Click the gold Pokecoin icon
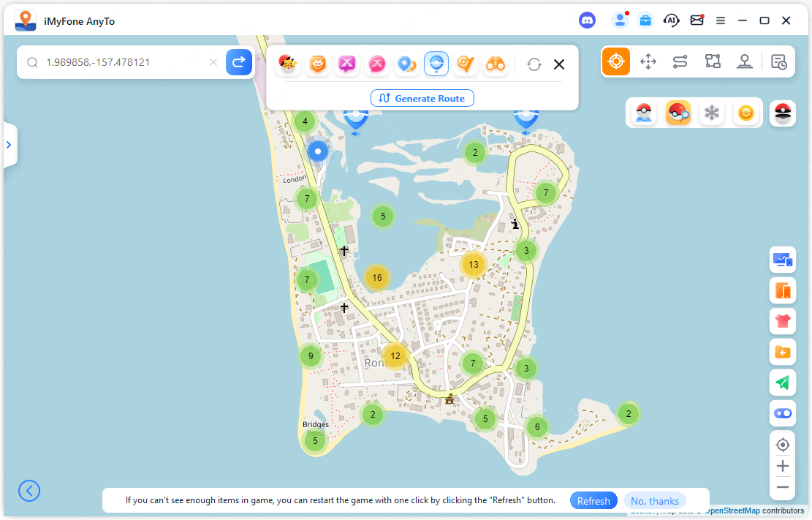The height and width of the screenshot is (520, 812). [x=745, y=113]
